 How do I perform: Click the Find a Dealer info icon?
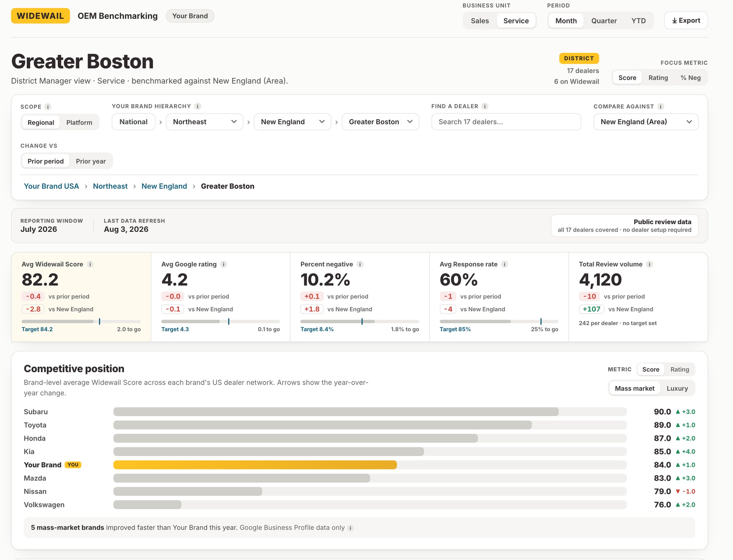(x=485, y=106)
